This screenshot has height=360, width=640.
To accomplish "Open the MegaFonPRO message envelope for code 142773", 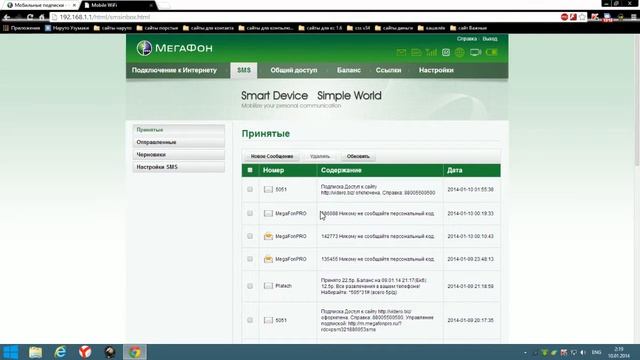I will click(x=268, y=236).
